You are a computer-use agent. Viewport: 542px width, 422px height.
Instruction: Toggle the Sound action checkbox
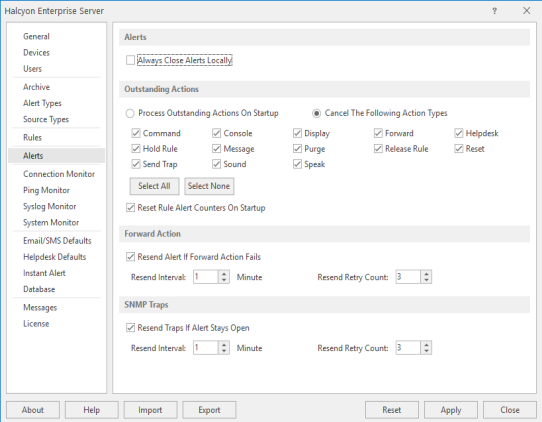pos(216,164)
